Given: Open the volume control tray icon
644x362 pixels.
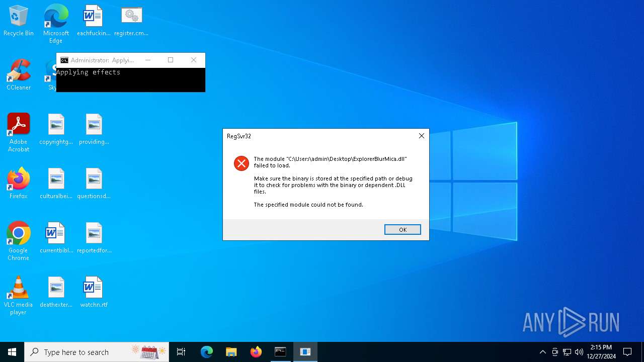Looking at the screenshot, I should click(579, 352).
